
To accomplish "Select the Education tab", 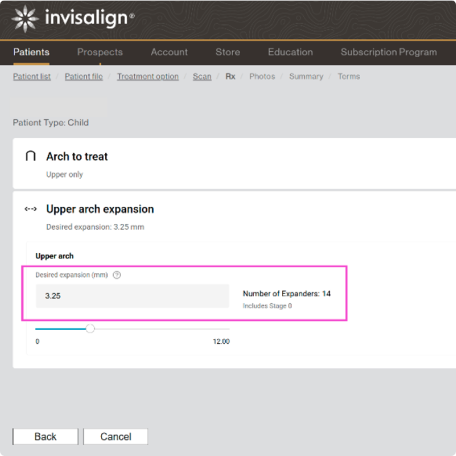I will coord(290,52).
